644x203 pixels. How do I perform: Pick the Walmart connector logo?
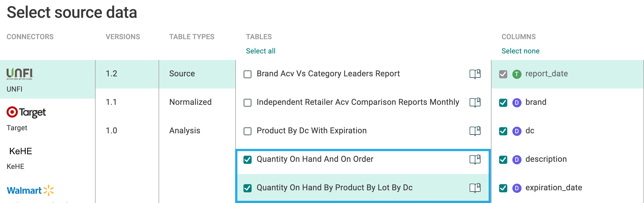[30, 190]
